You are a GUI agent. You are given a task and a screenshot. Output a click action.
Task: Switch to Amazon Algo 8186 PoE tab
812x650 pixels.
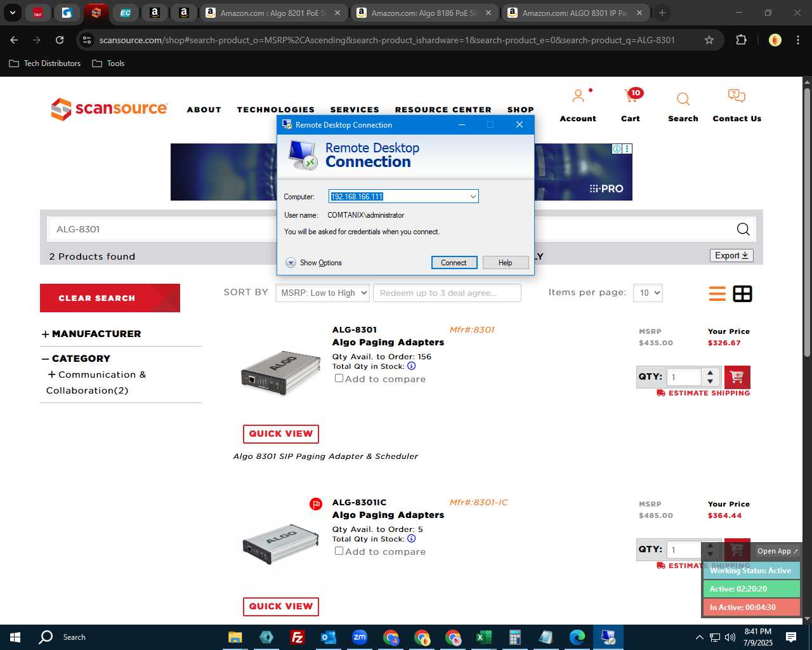pos(423,13)
